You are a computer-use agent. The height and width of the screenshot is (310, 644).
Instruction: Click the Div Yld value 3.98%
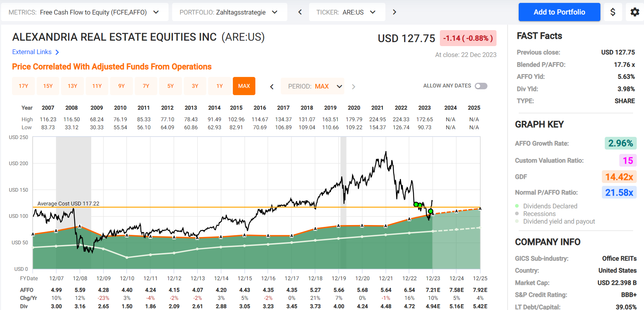(626, 89)
